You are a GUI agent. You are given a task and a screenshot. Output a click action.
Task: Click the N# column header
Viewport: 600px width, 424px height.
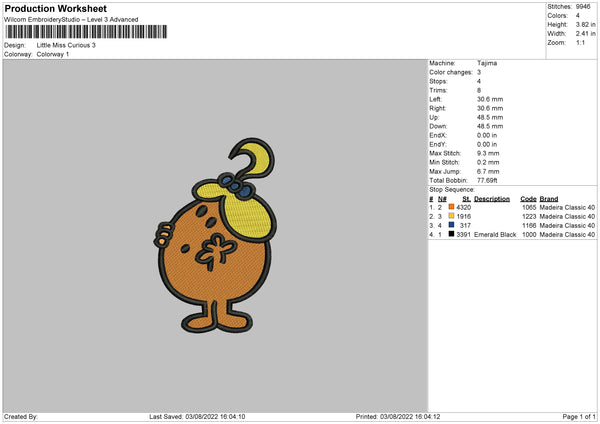tap(442, 199)
